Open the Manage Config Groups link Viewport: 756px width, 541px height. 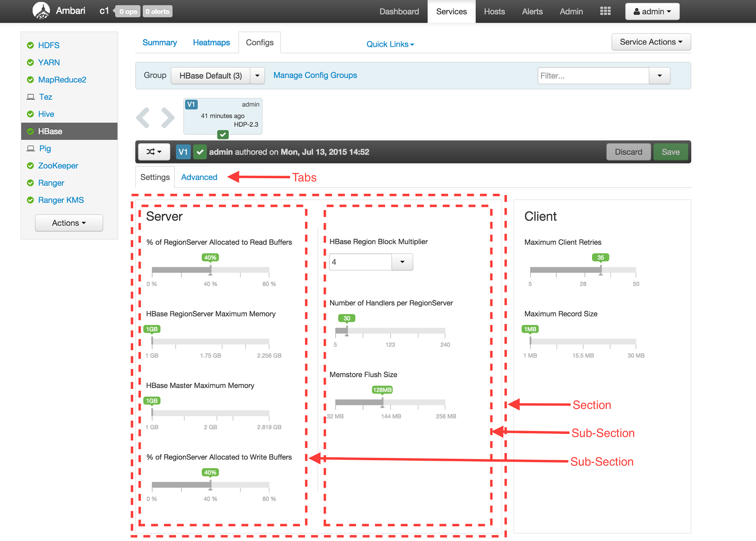(x=315, y=75)
